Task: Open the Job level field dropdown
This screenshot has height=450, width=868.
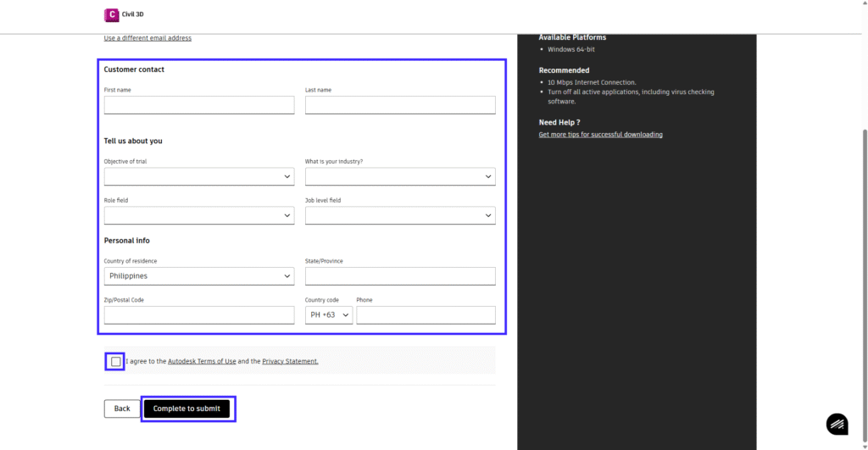Action: point(399,216)
